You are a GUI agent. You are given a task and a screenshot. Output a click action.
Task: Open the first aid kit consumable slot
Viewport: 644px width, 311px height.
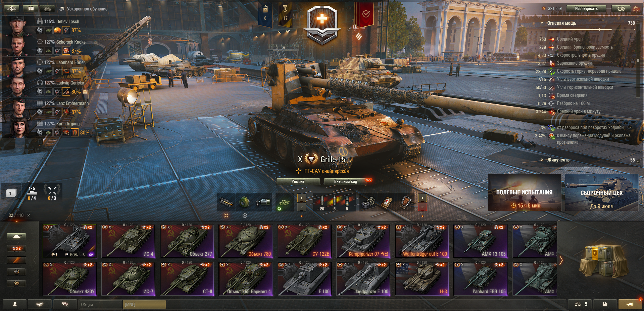click(387, 202)
